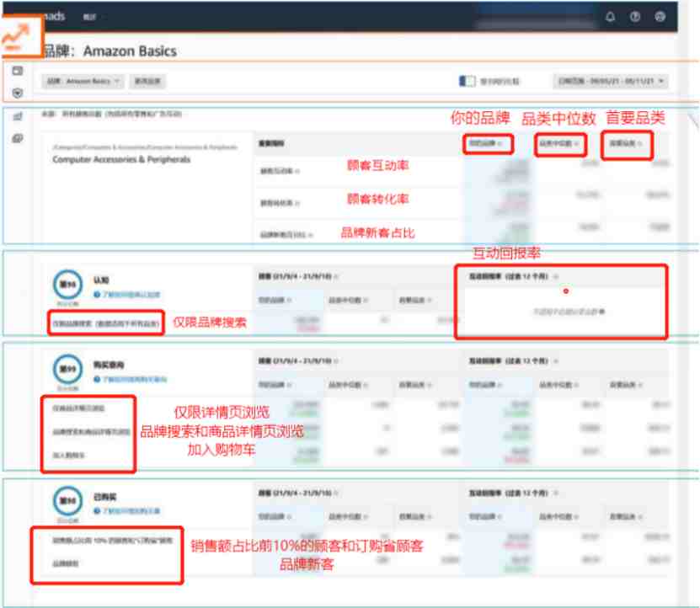700x608 pixels.
Task: Select the card-shaped sidebar icon
Action: (18, 71)
